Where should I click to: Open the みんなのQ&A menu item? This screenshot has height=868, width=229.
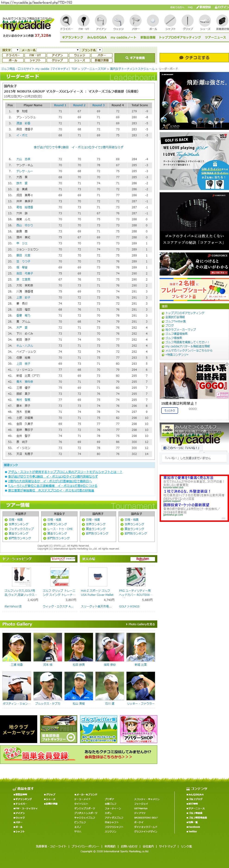tap(97, 37)
